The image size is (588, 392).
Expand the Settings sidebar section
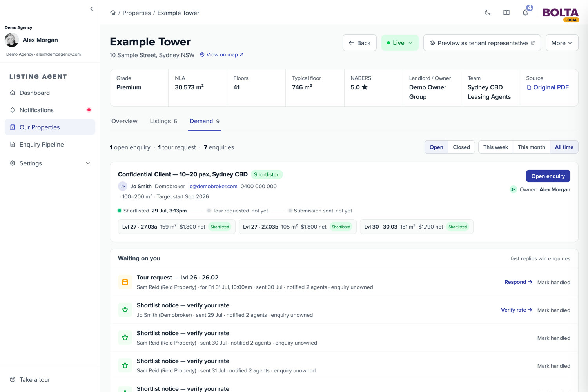pos(50,163)
